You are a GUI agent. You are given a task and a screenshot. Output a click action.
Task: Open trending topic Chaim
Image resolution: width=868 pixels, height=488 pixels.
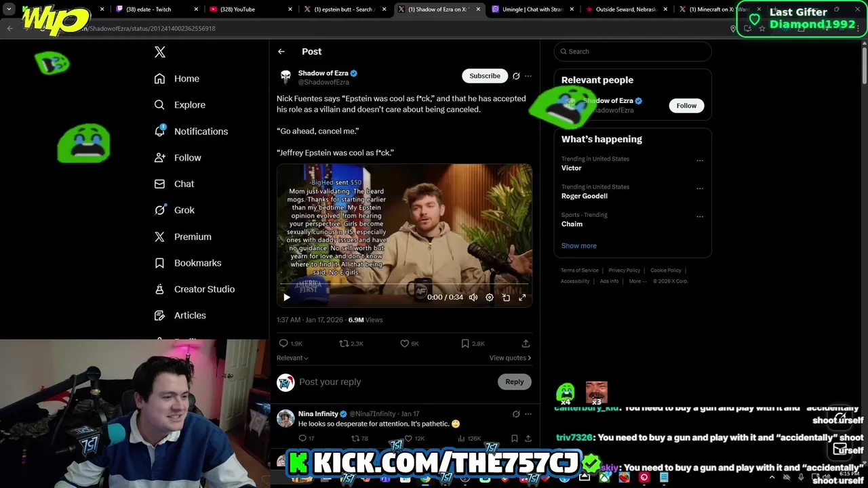(572, 224)
